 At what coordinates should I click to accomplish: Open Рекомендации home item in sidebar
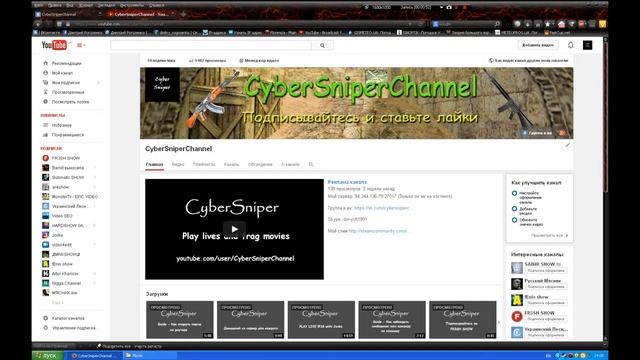(x=66, y=63)
